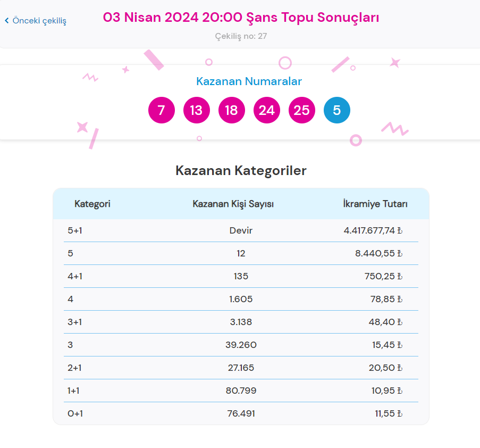Click the back chevron before Önceki çekiliş
480x448 pixels.
point(6,21)
